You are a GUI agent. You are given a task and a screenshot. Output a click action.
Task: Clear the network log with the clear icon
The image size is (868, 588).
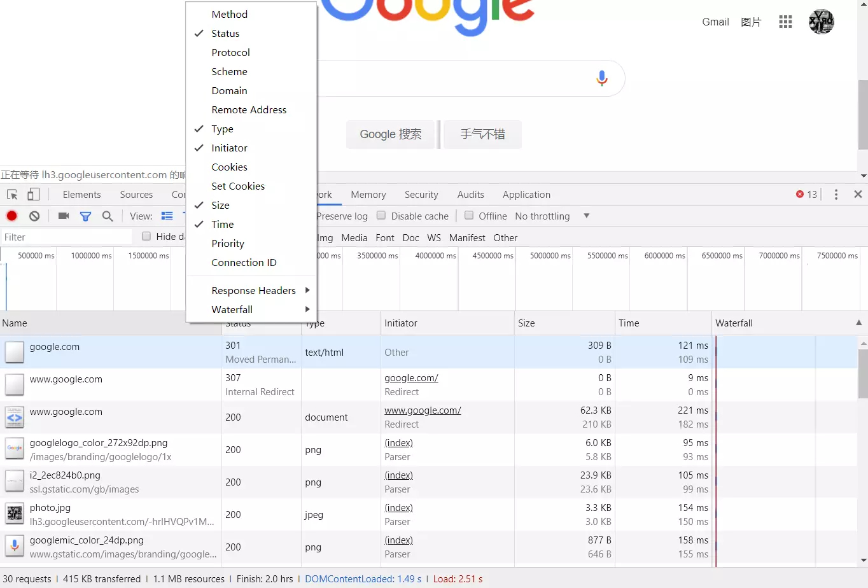coord(34,216)
